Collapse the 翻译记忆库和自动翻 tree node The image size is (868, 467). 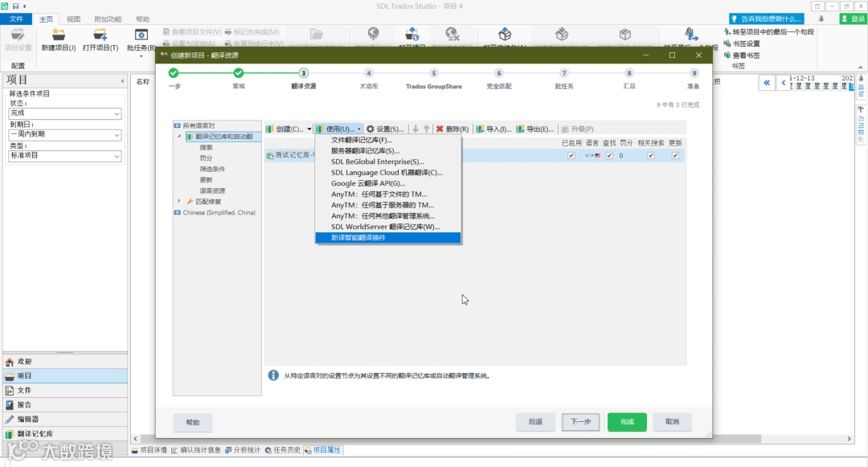(x=179, y=136)
